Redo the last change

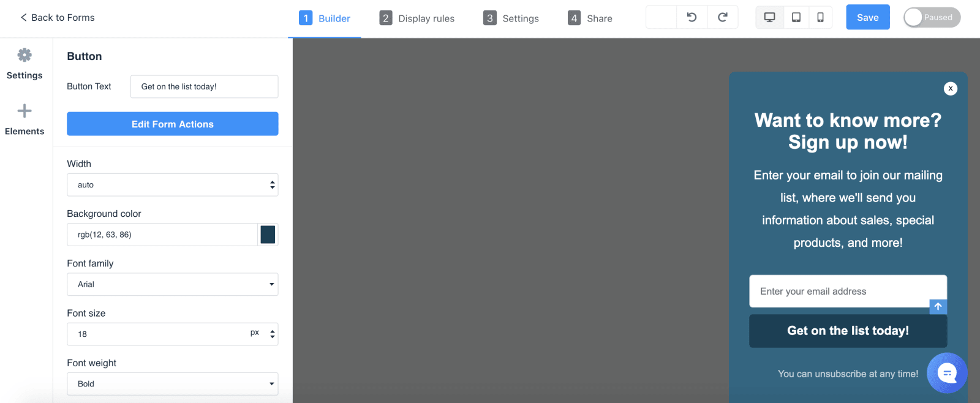tap(723, 17)
